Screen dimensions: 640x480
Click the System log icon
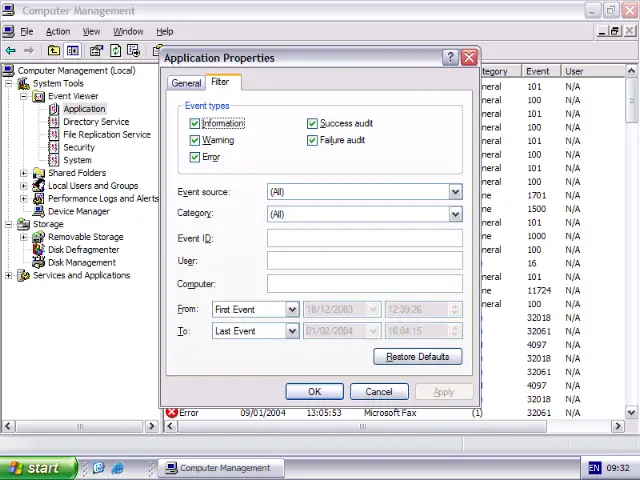pyautogui.click(x=53, y=160)
